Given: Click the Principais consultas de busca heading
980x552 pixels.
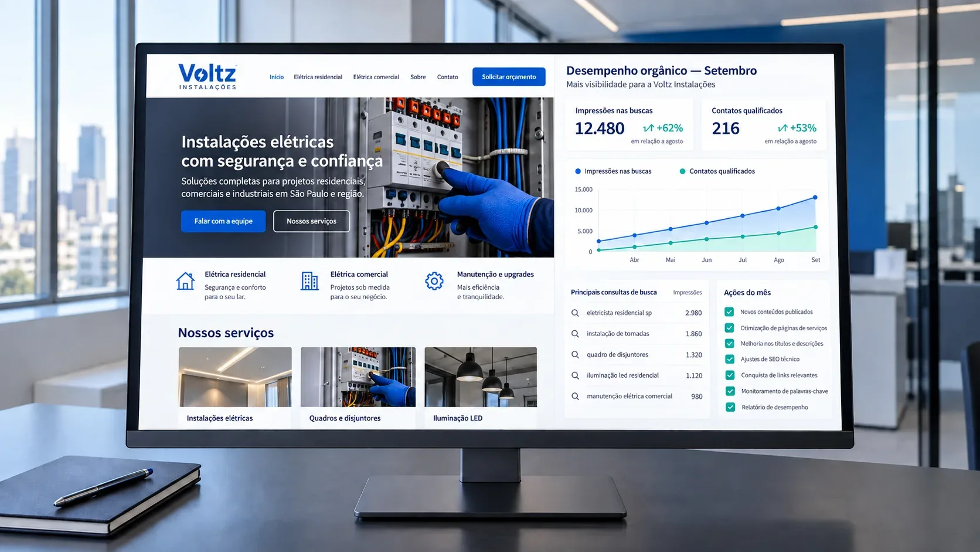Looking at the screenshot, I should pyautogui.click(x=614, y=292).
